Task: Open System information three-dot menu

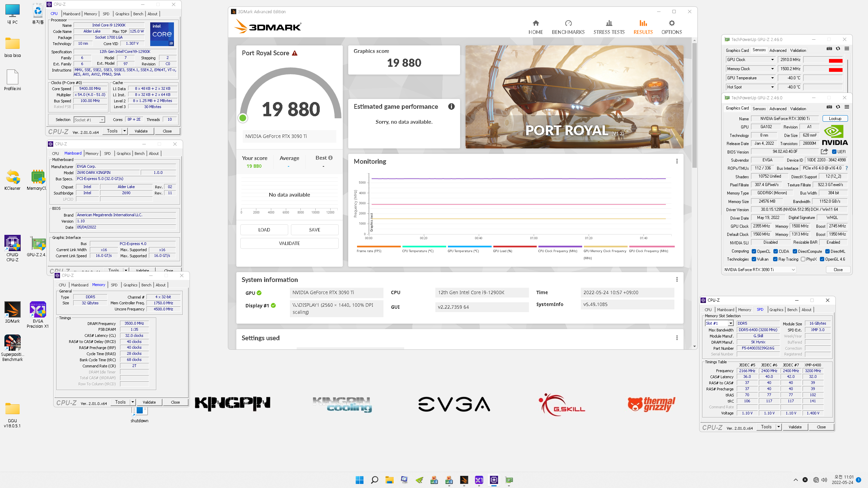Action: pos(677,280)
